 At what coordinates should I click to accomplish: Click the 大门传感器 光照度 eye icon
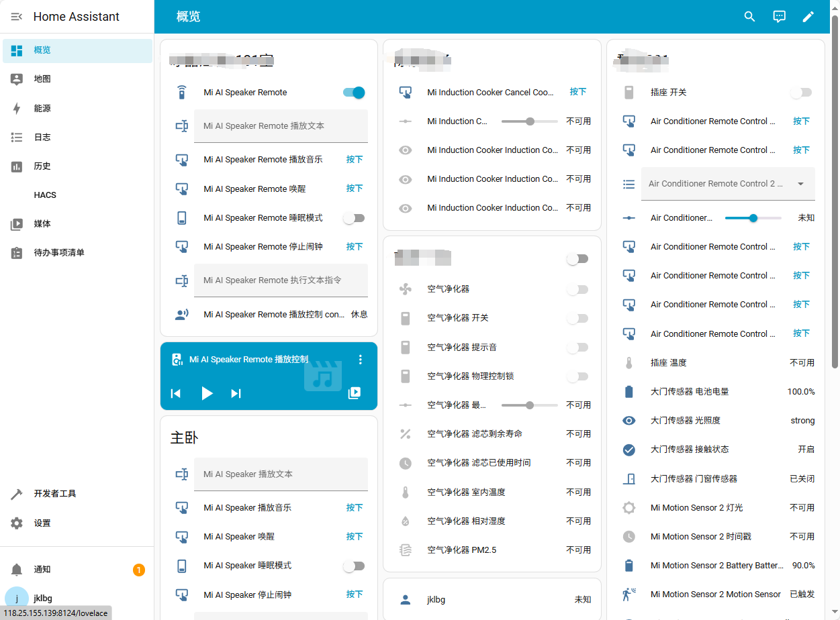coord(629,421)
